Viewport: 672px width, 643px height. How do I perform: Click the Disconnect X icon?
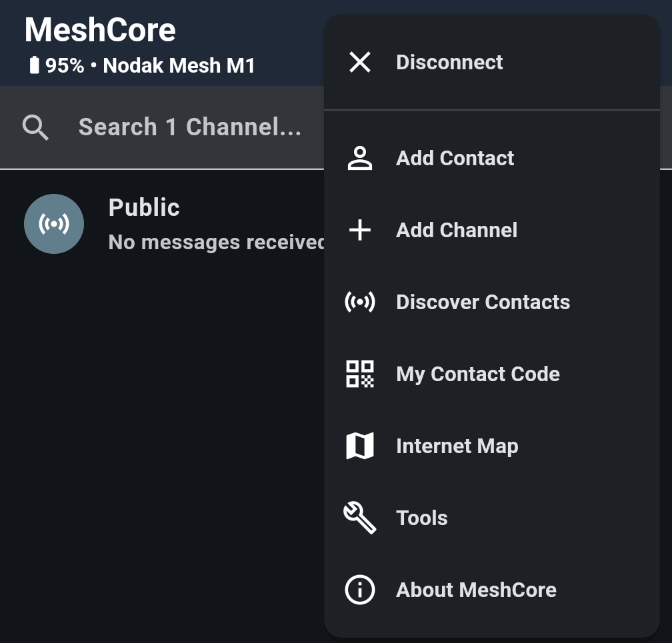click(x=359, y=62)
